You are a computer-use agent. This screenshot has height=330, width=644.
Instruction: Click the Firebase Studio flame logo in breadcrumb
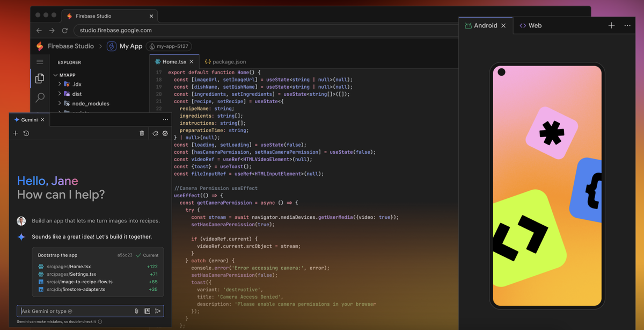[40, 46]
